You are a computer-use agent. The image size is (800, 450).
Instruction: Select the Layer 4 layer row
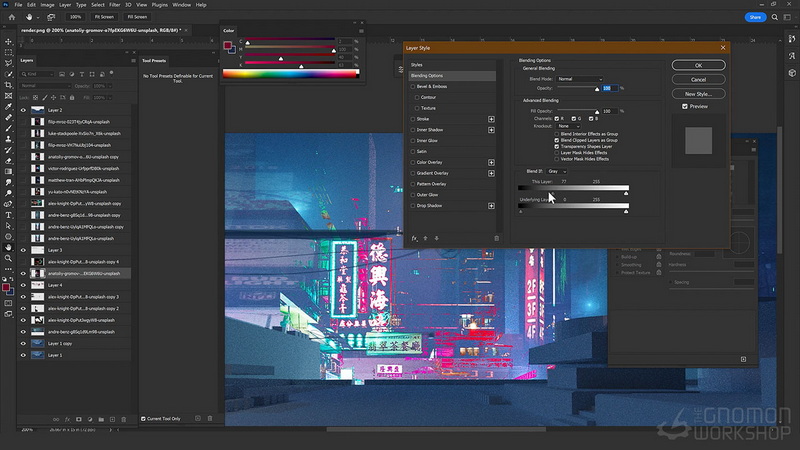click(74, 285)
